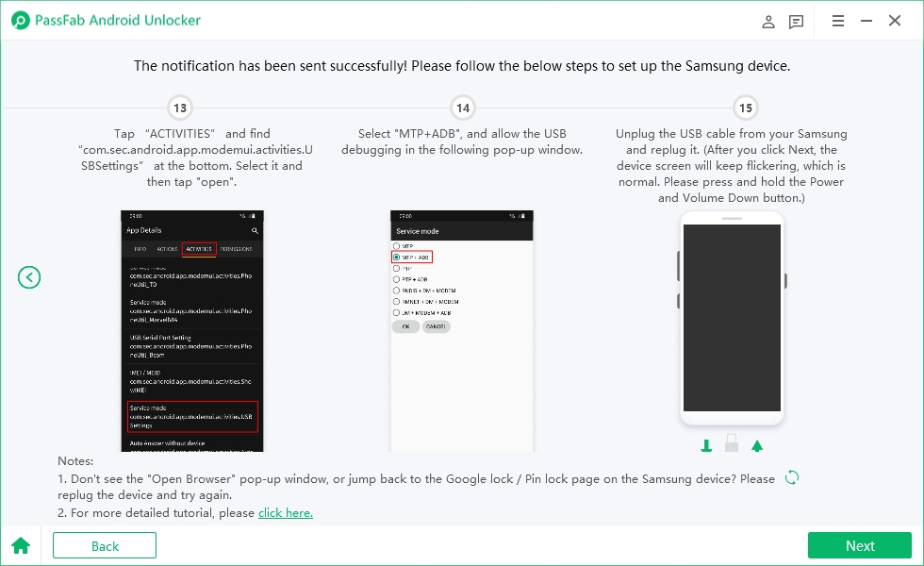Go to previous steps with left arrow
Image resolution: width=924 pixels, height=566 pixels.
pos(29,277)
